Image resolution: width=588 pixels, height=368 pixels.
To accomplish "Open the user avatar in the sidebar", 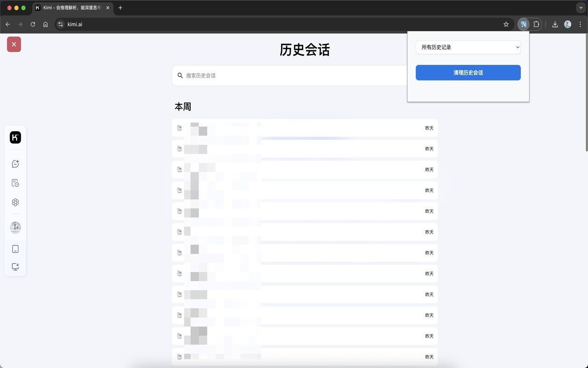I will pos(15,227).
